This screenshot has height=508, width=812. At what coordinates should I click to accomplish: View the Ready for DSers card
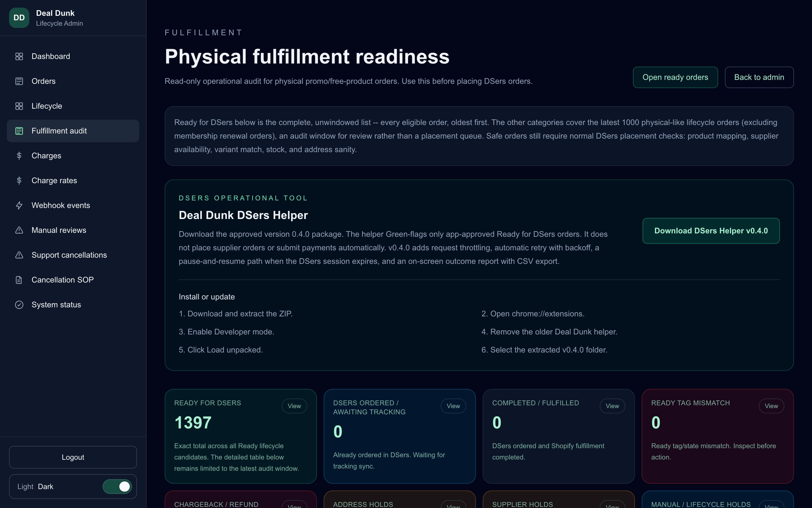coord(294,406)
